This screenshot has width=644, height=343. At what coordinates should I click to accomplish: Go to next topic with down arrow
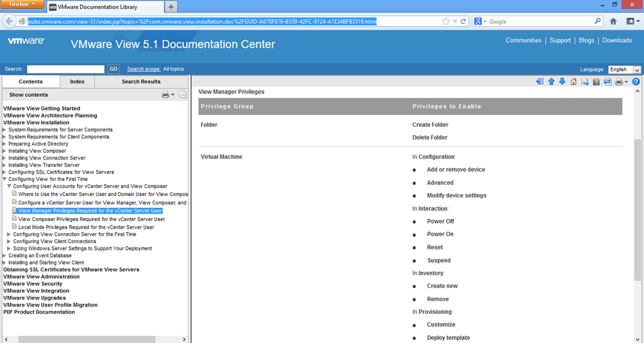click(562, 82)
